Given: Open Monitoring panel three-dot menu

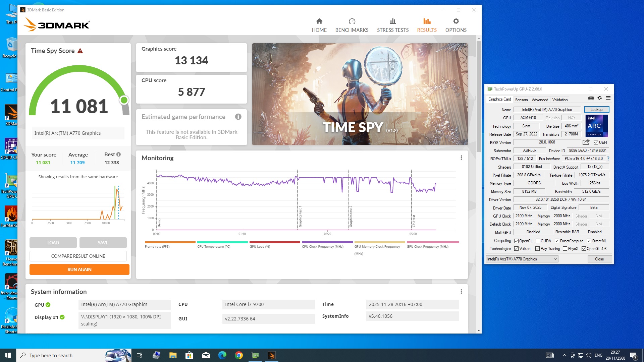Looking at the screenshot, I should (x=461, y=158).
